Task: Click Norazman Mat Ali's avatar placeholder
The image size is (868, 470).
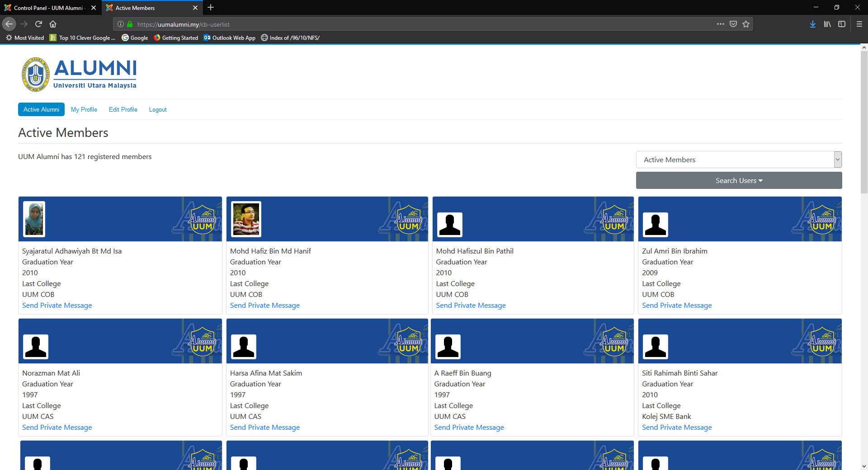Action: [x=36, y=347]
